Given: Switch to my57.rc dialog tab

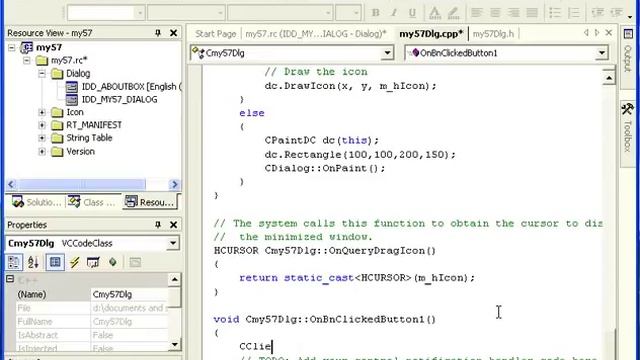Looking at the screenshot, I should coord(316,34).
